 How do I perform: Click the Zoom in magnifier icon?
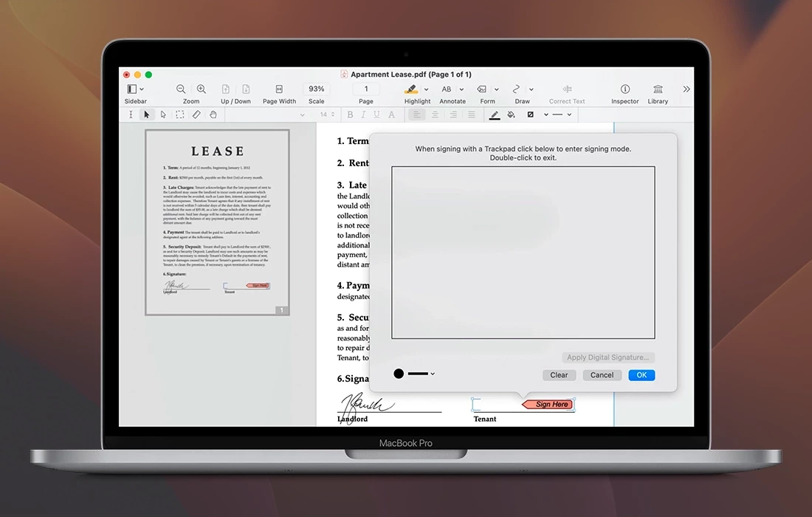(201, 89)
